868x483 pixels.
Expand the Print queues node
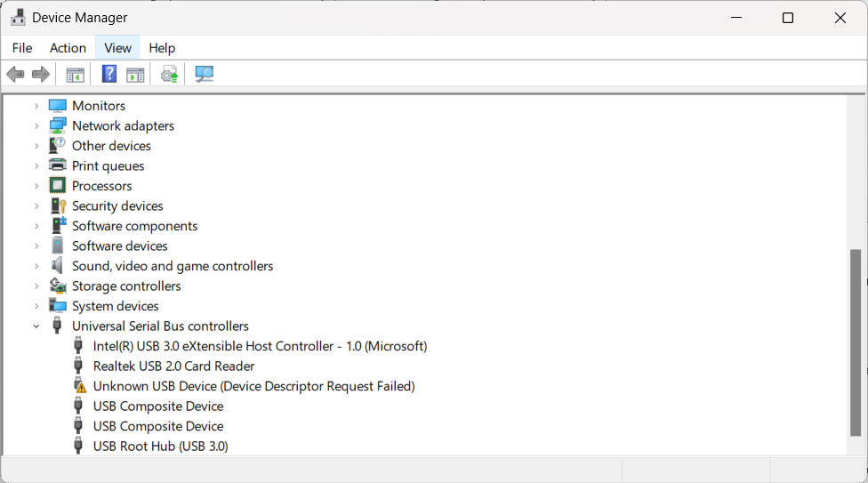click(x=36, y=166)
